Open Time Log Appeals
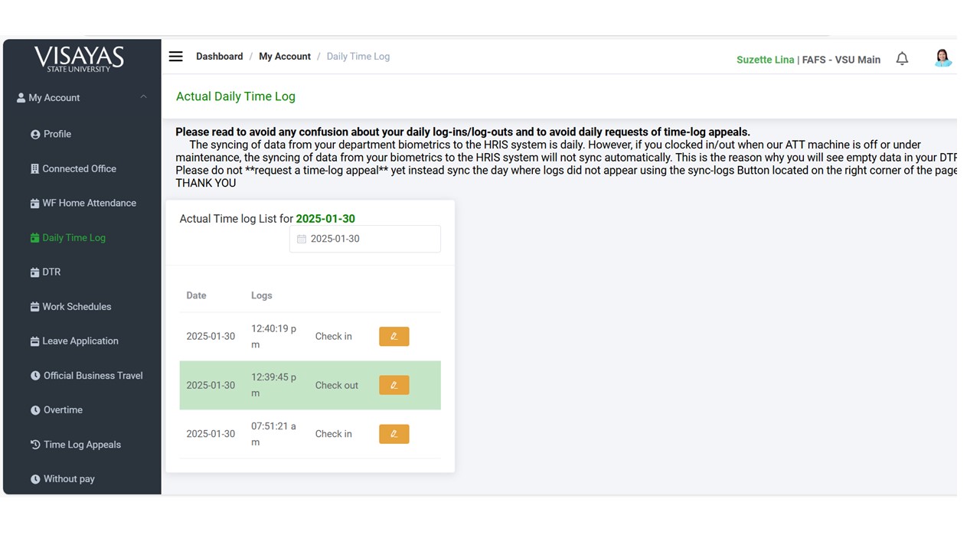Screen dimensions: 980x551 (x=82, y=445)
